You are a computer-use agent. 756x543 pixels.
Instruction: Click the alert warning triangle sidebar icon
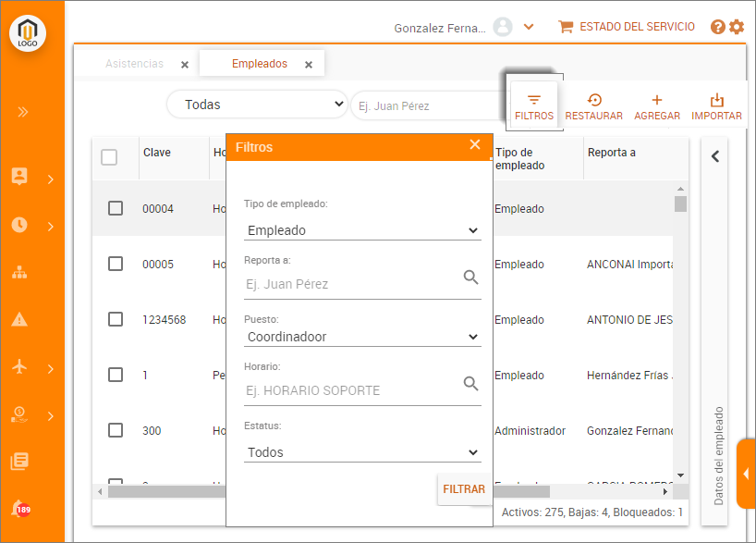coord(19,320)
